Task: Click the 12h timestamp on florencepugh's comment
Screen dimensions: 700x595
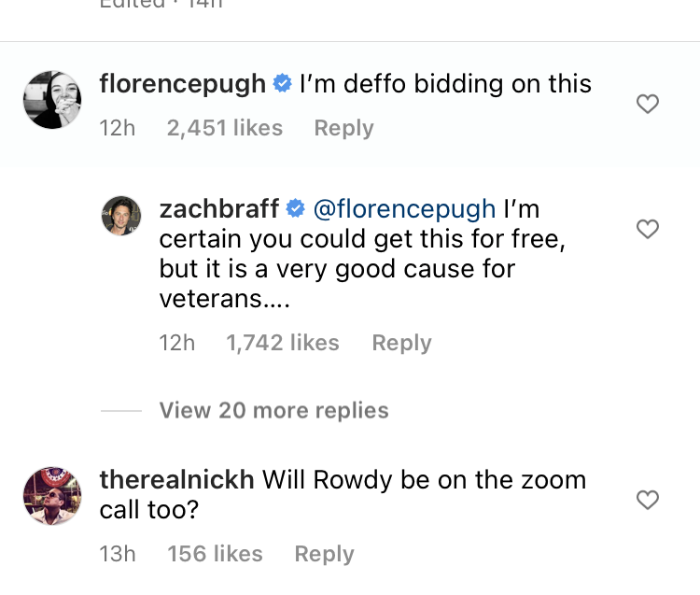Action: click(x=118, y=128)
